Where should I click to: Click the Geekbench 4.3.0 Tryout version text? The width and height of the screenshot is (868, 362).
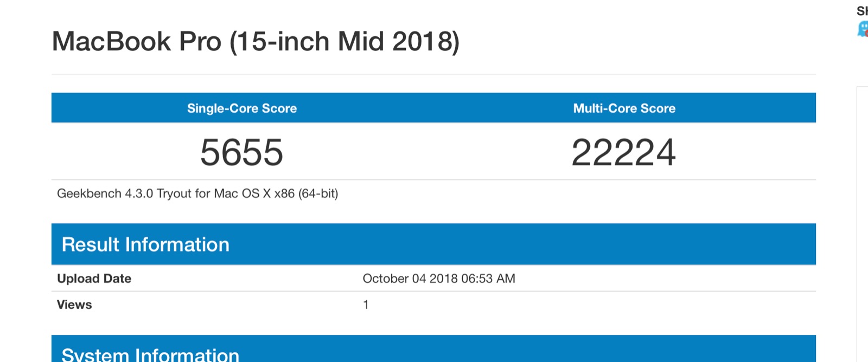pos(197,193)
